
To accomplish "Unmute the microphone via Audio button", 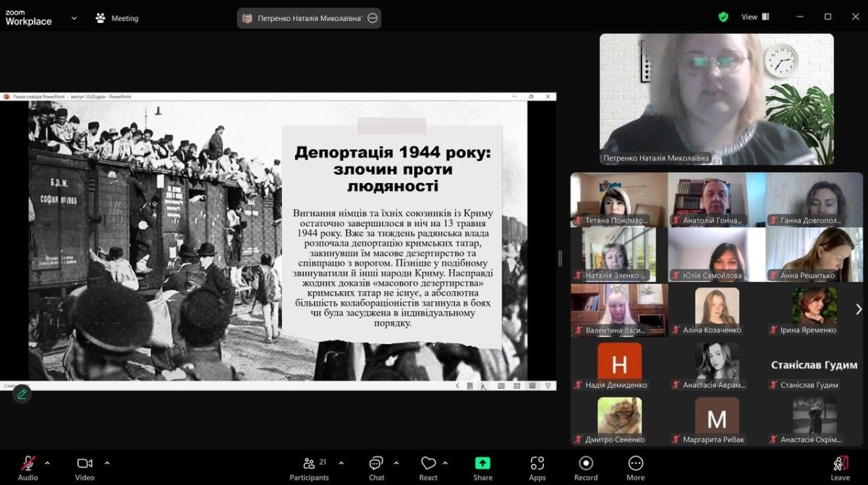I will [28, 464].
